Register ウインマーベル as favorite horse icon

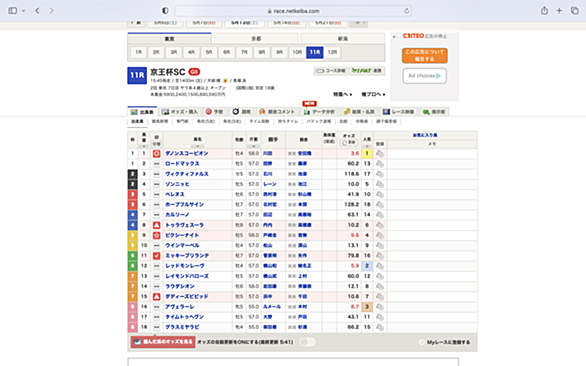pyautogui.click(x=380, y=246)
